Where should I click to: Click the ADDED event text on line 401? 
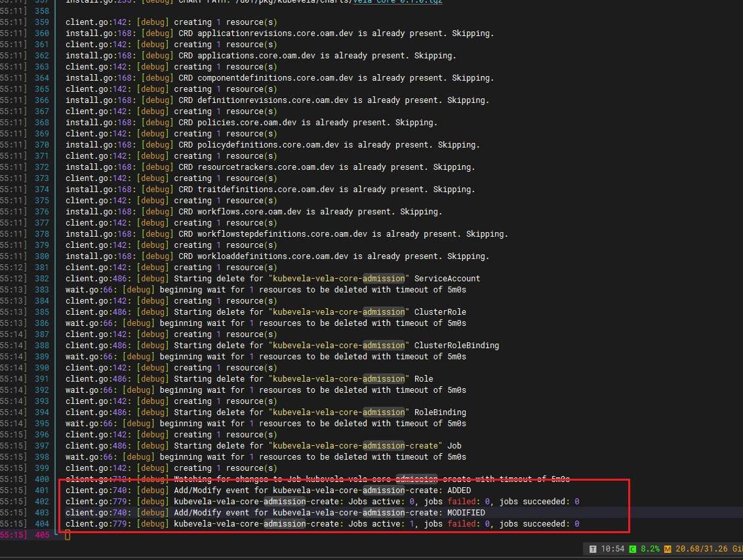[x=459, y=490]
